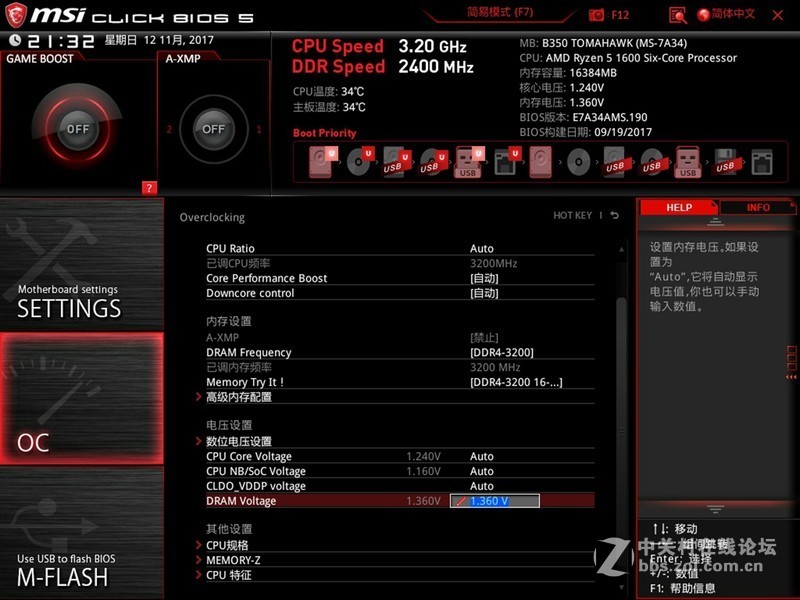800x600 pixels.
Task: Select the HELP tab
Action: point(679,207)
